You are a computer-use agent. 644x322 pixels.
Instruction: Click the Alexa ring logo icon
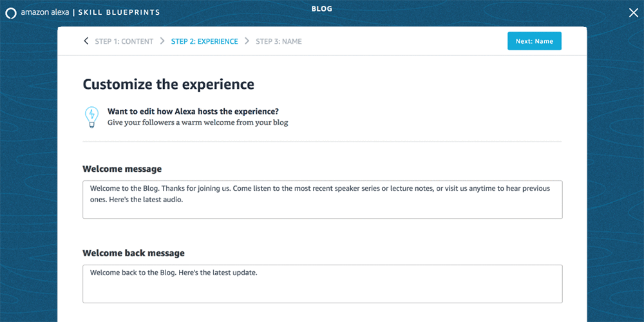11,13
